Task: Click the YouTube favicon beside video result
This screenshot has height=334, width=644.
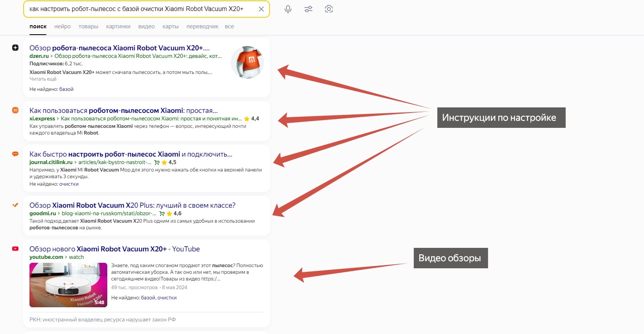Action: click(x=15, y=249)
